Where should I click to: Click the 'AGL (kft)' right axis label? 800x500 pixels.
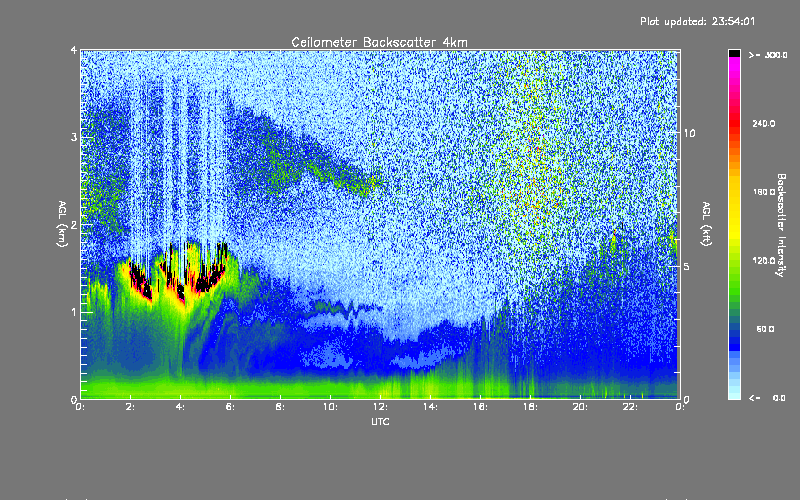coord(706,224)
